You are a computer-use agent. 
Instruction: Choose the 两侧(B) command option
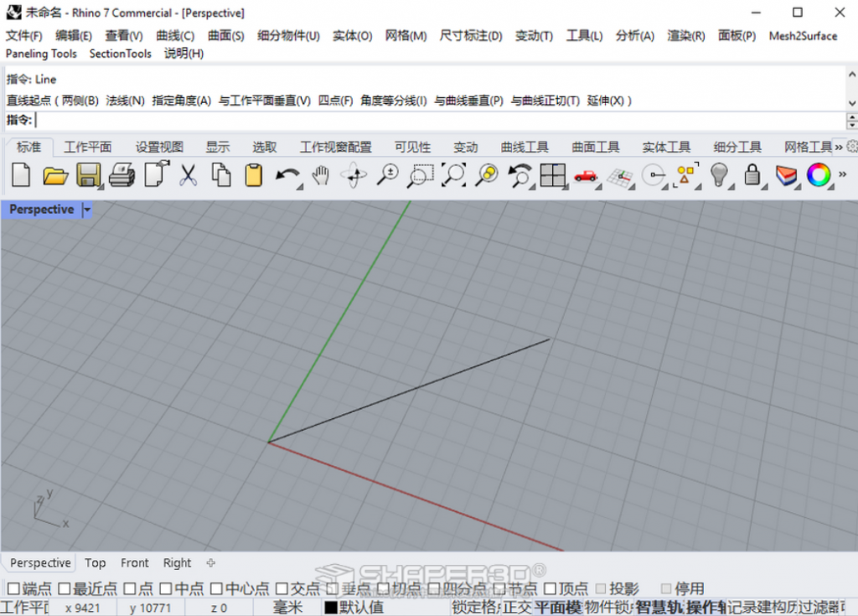click(x=80, y=101)
